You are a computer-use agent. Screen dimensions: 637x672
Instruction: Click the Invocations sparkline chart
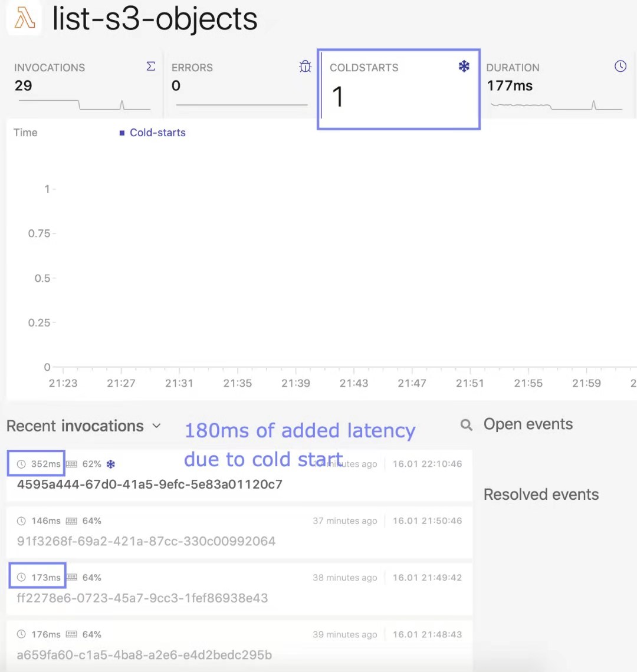click(x=84, y=105)
